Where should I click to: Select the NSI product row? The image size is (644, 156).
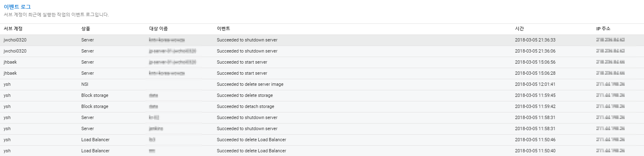tap(322, 85)
